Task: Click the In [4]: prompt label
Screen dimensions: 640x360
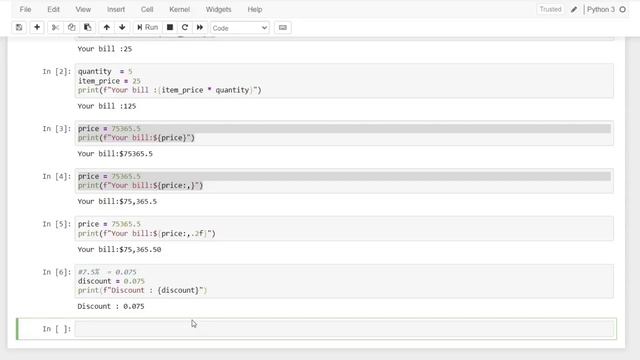Action: tap(57, 176)
